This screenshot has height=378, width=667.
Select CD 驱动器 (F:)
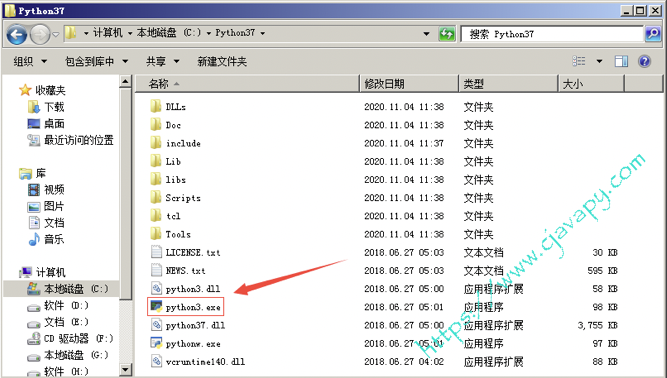pos(79,338)
